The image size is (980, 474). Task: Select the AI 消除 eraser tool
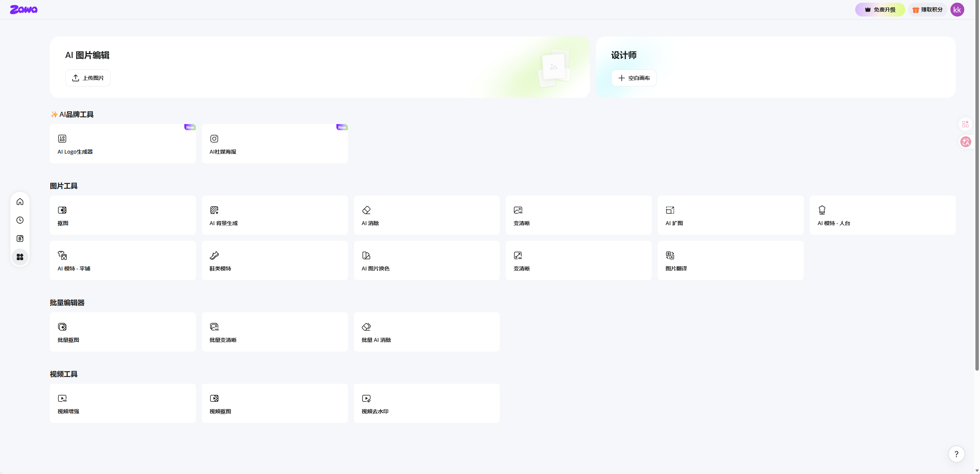(426, 215)
